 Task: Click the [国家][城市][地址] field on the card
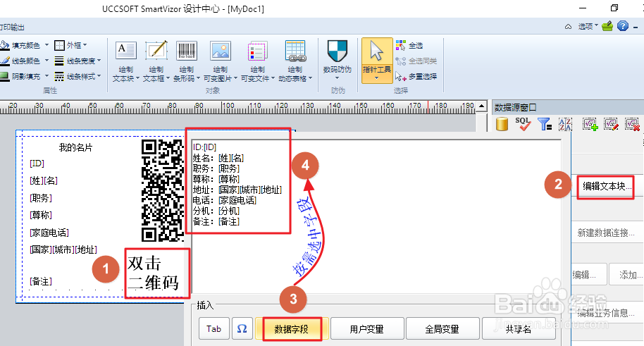63,249
